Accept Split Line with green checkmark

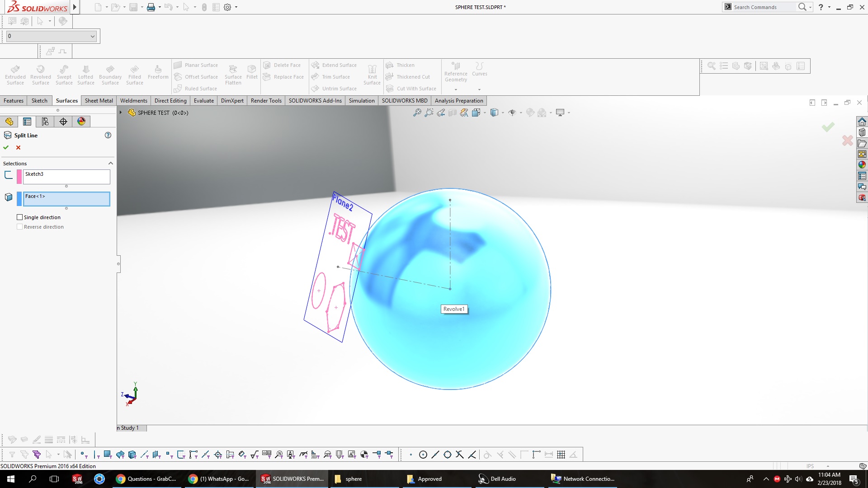6,147
